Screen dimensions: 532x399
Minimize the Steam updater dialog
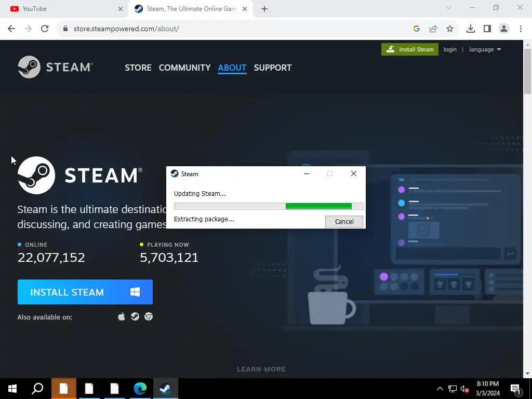click(307, 174)
